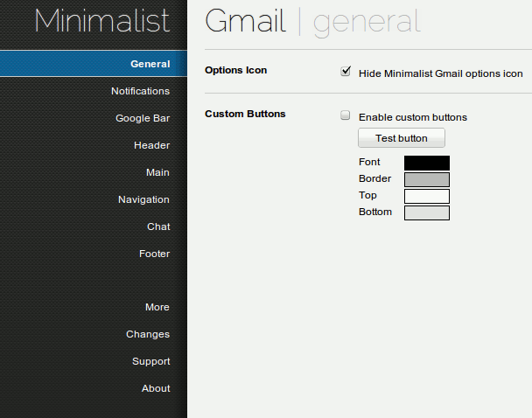Image resolution: width=532 pixels, height=418 pixels.
Task: Open the Footer settings
Action: coord(154,254)
